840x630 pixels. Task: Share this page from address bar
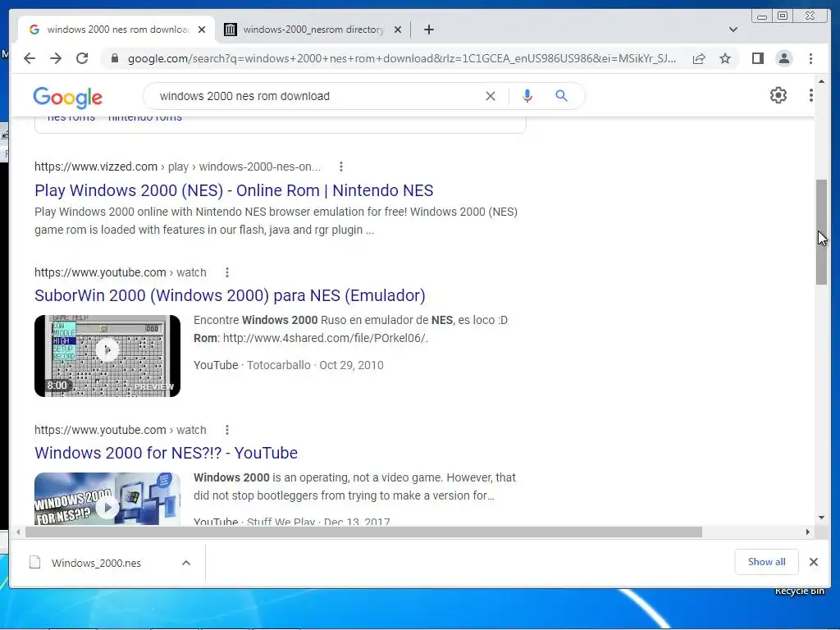(x=699, y=58)
